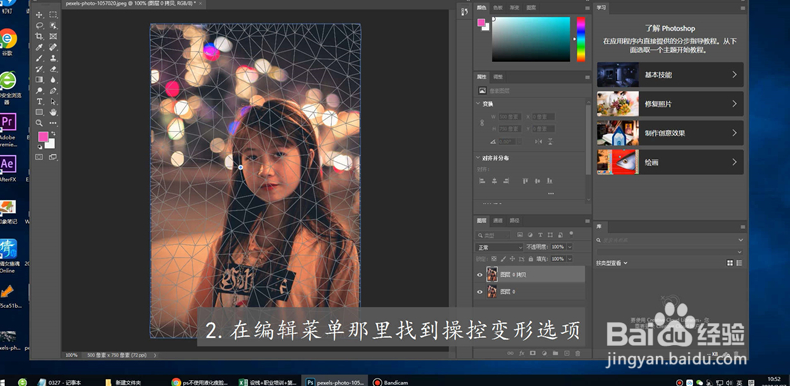Screen dimensions: 790x386
Task: Select the Brush tool
Action: coord(39,57)
